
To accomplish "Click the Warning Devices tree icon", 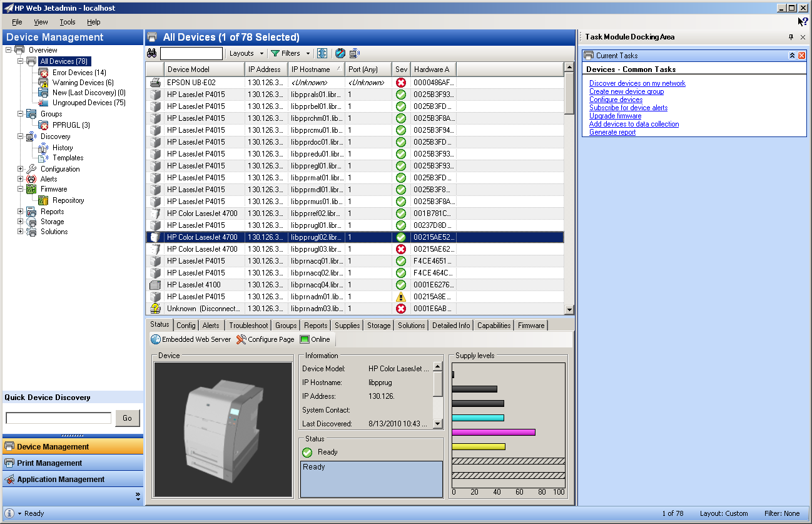I will pyautogui.click(x=43, y=83).
